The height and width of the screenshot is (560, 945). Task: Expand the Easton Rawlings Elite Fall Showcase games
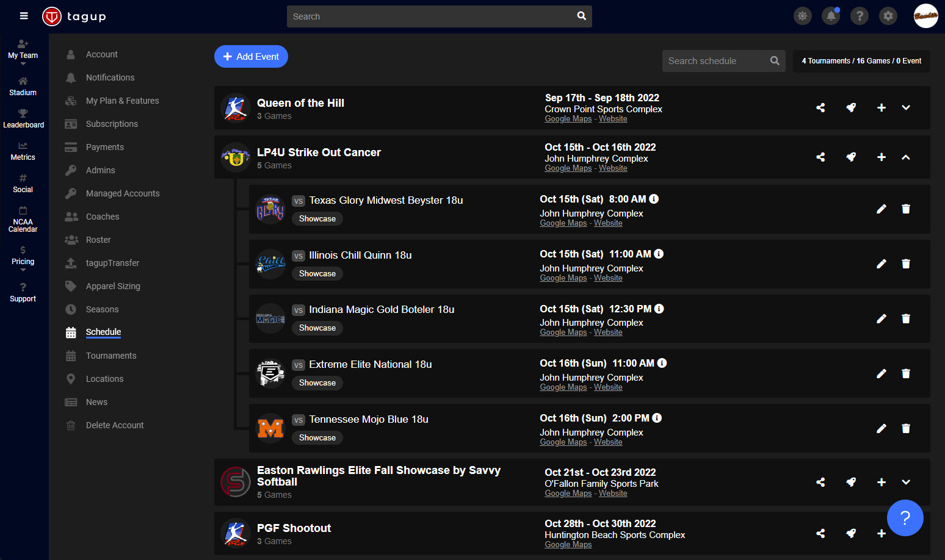point(906,482)
